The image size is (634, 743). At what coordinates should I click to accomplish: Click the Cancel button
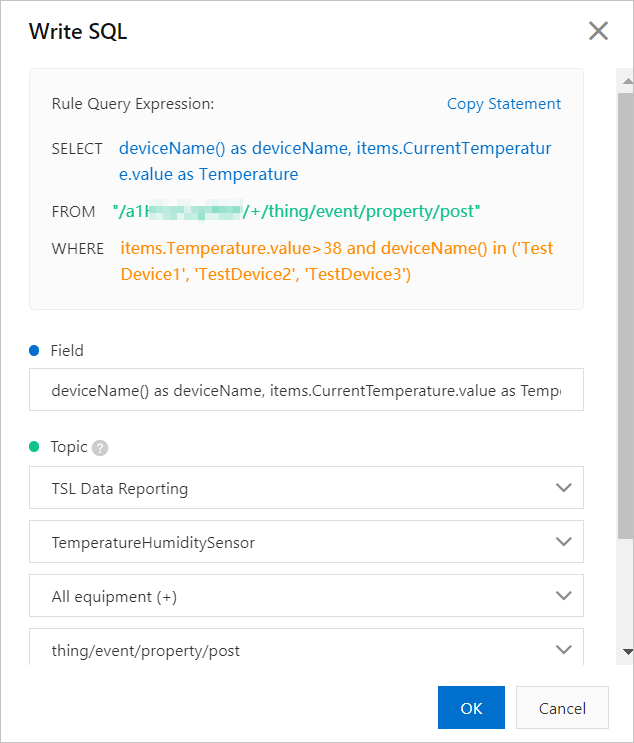[x=562, y=707]
